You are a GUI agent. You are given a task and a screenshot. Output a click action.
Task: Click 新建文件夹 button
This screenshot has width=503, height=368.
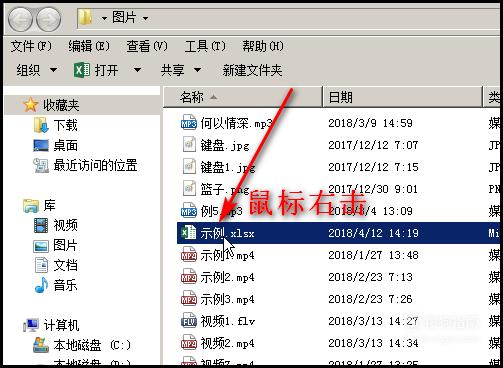pos(252,70)
